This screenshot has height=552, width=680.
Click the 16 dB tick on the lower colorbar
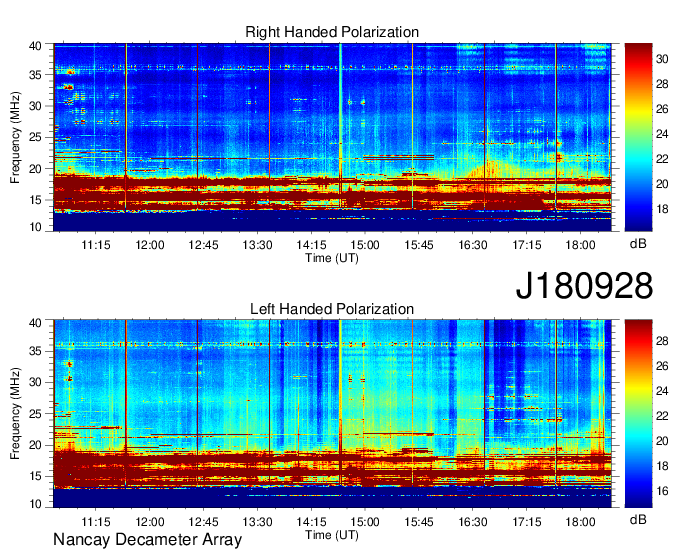[x=662, y=491]
